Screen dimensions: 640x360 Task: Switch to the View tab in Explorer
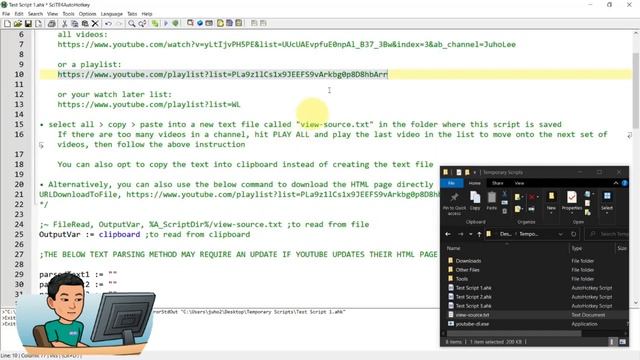tap(519, 183)
